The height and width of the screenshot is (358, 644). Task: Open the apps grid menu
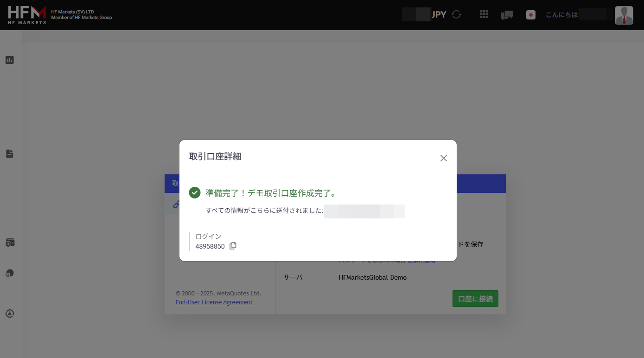point(484,14)
